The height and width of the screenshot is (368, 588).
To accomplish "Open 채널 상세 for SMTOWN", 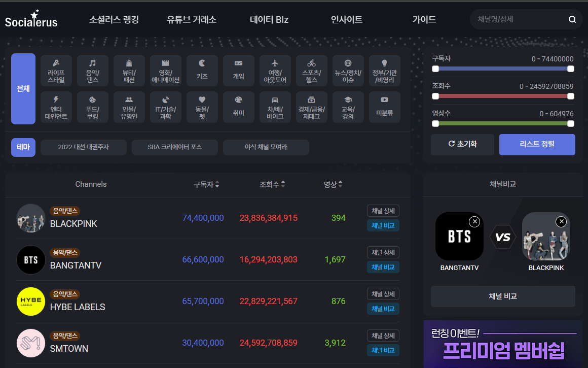I will pyautogui.click(x=383, y=336).
